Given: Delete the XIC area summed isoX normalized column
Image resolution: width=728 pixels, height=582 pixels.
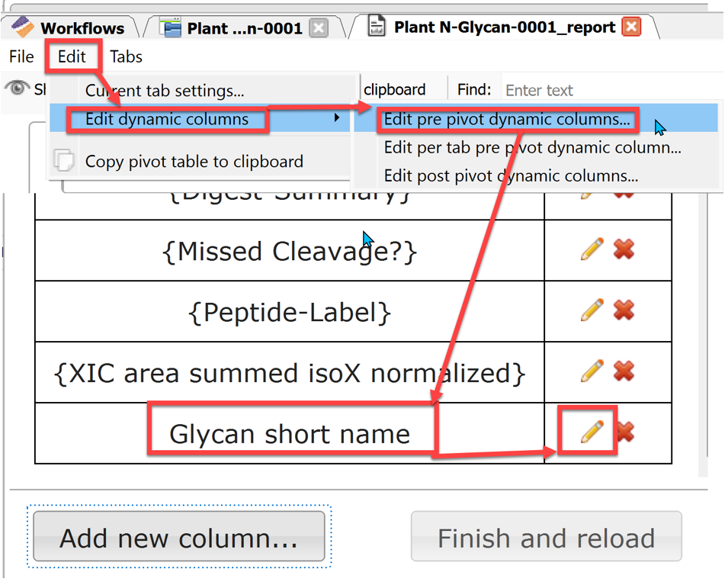Looking at the screenshot, I should (624, 371).
